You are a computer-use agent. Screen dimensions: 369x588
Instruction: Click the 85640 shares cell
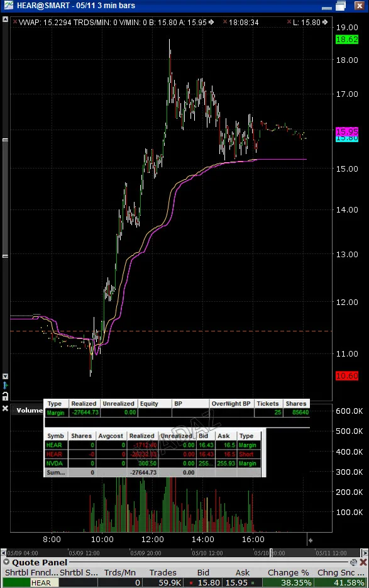296,412
